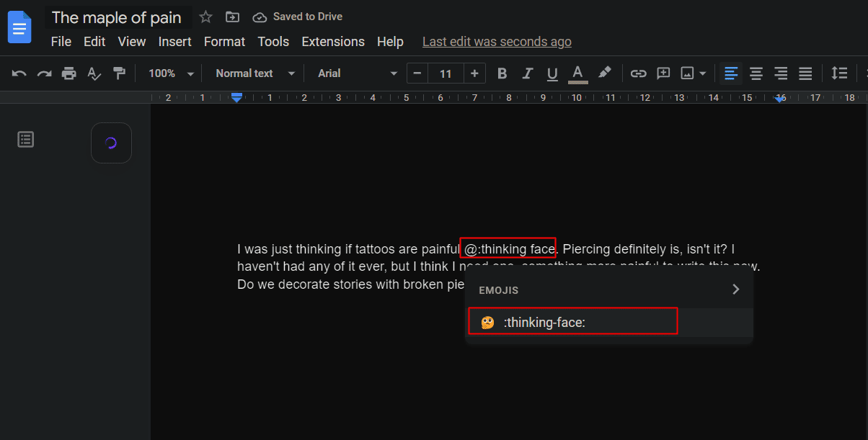Open the Tools menu

click(x=273, y=42)
